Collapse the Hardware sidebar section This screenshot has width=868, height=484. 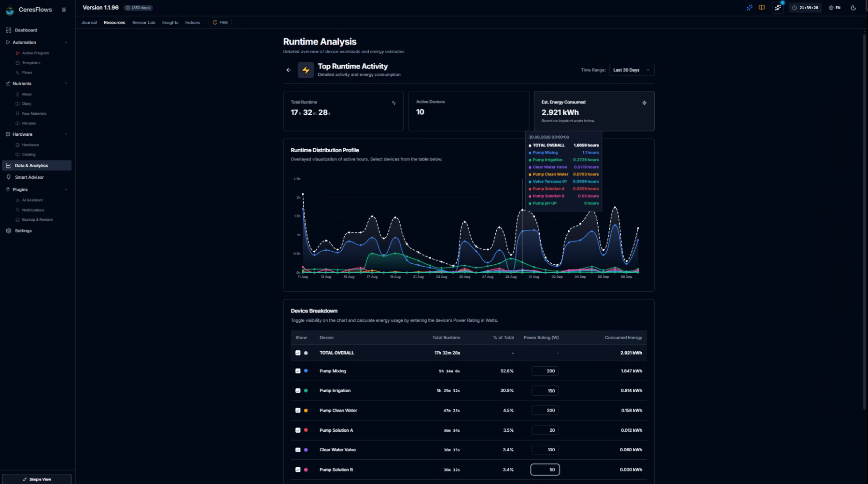66,134
